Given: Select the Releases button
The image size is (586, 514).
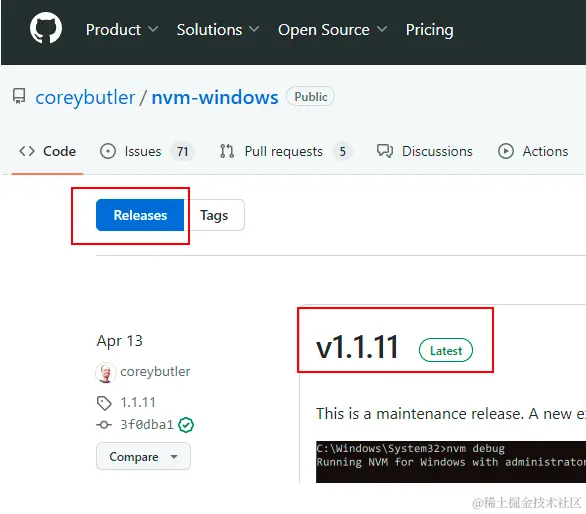Looking at the screenshot, I should [140, 215].
